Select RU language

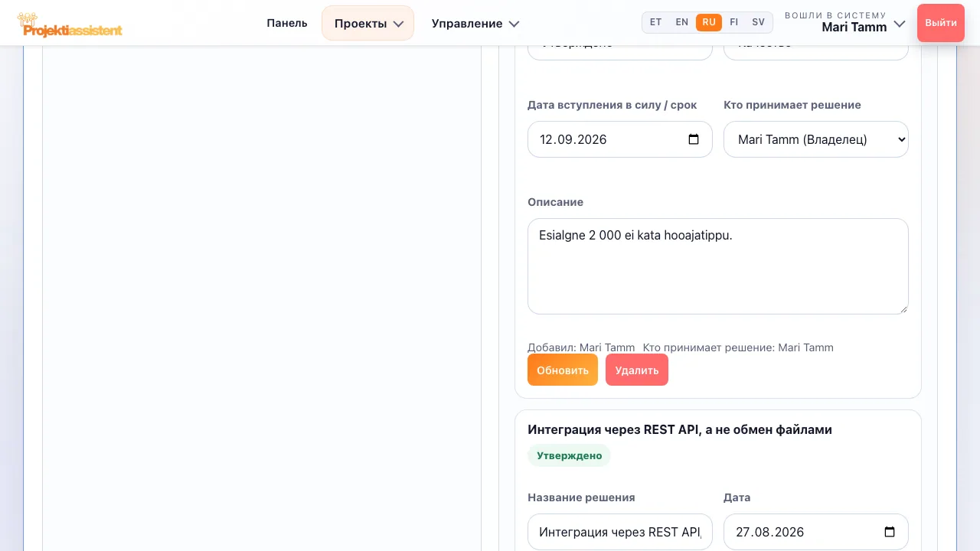709,22
